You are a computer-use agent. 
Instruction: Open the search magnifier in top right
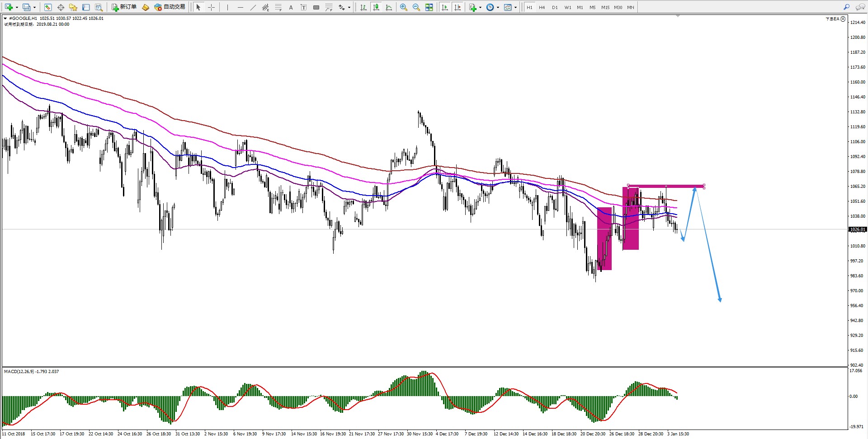pyautogui.click(x=846, y=7)
